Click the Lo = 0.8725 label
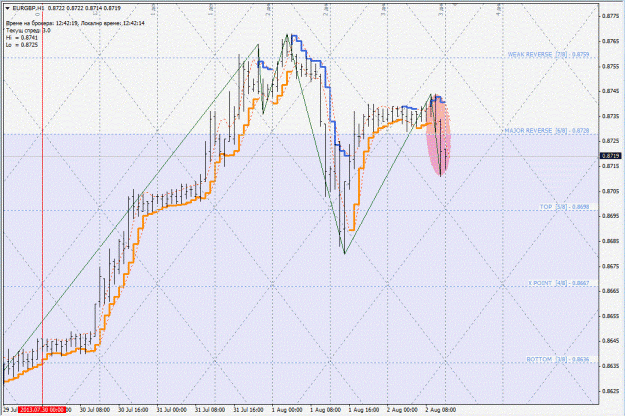This screenshot has width=625, height=416. click(x=22, y=45)
